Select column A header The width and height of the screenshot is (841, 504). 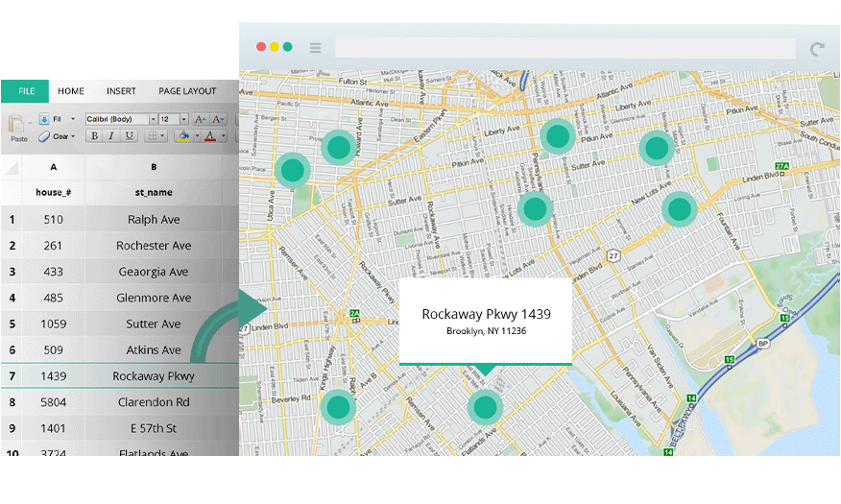[x=53, y=167]
